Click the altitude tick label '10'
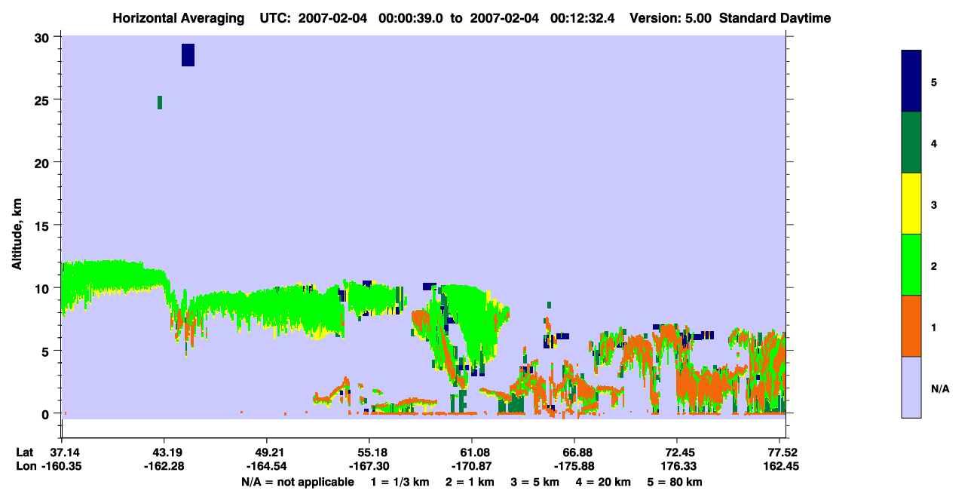The width and height of the screenshot is (980, 503). click(x=42, y=288)
